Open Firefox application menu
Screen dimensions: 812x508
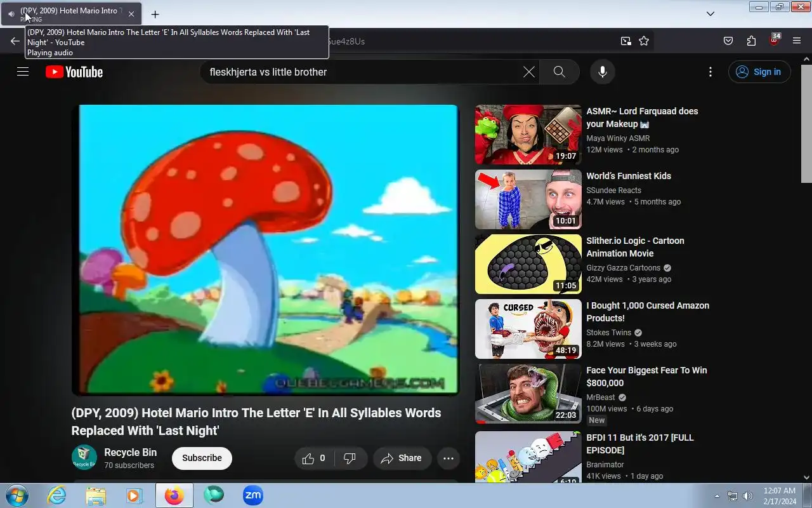coord(797,41)
